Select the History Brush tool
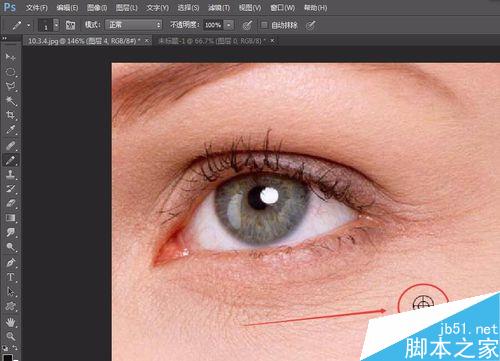This screenshot has height=361, width=500. [x=10, y=189]
